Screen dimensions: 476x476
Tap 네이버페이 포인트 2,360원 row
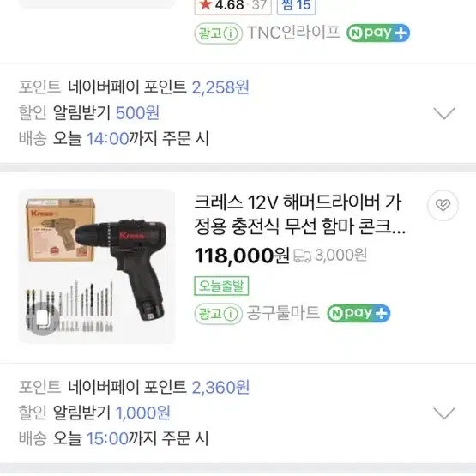pyautogui.click(x=134, y=387)
